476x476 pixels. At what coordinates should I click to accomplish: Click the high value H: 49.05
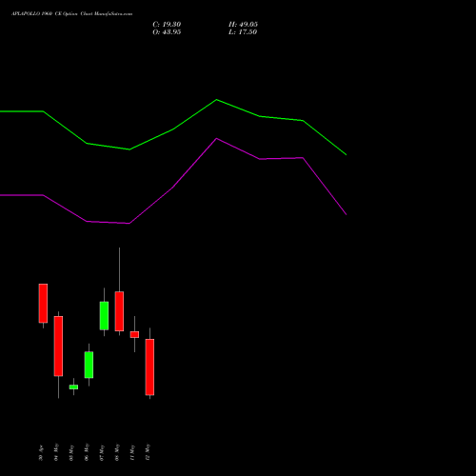tap(243, 25)
